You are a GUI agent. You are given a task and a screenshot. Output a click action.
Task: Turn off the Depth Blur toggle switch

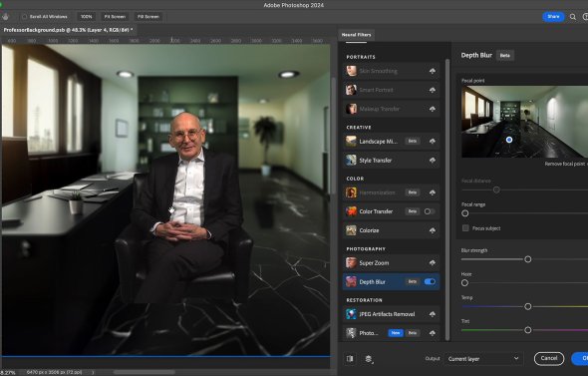pyautogui.click(x=430, y=281)
